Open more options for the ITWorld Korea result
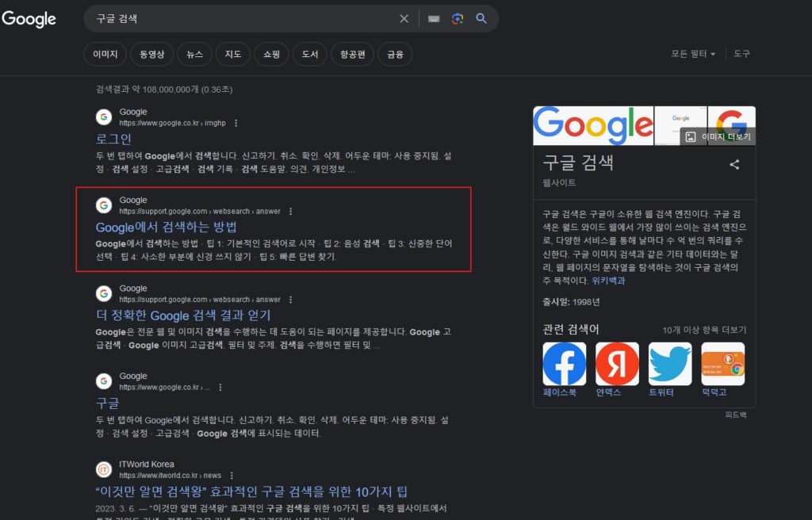The height and width of the screenshot is (520, 812). point(232,476)
